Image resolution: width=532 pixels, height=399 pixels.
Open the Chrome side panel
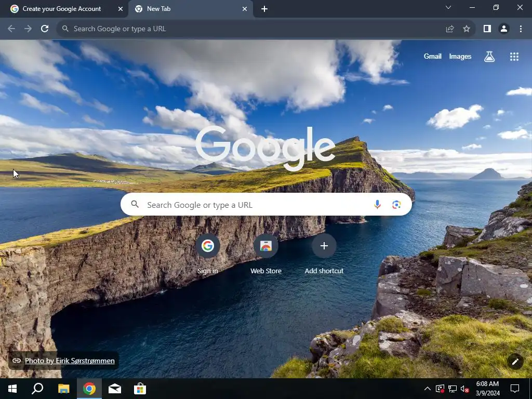[x=487, y=29]
